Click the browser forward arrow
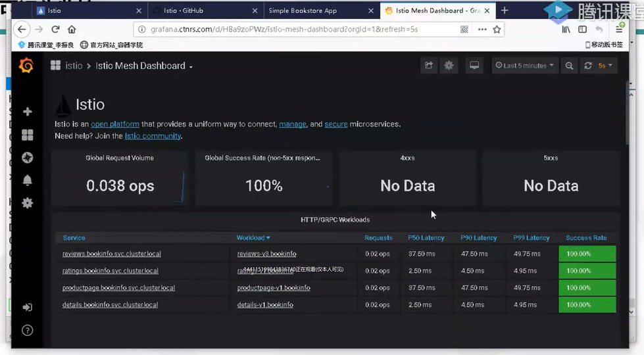The width and height of the screenshot is (644, 355). coord(39,29)
